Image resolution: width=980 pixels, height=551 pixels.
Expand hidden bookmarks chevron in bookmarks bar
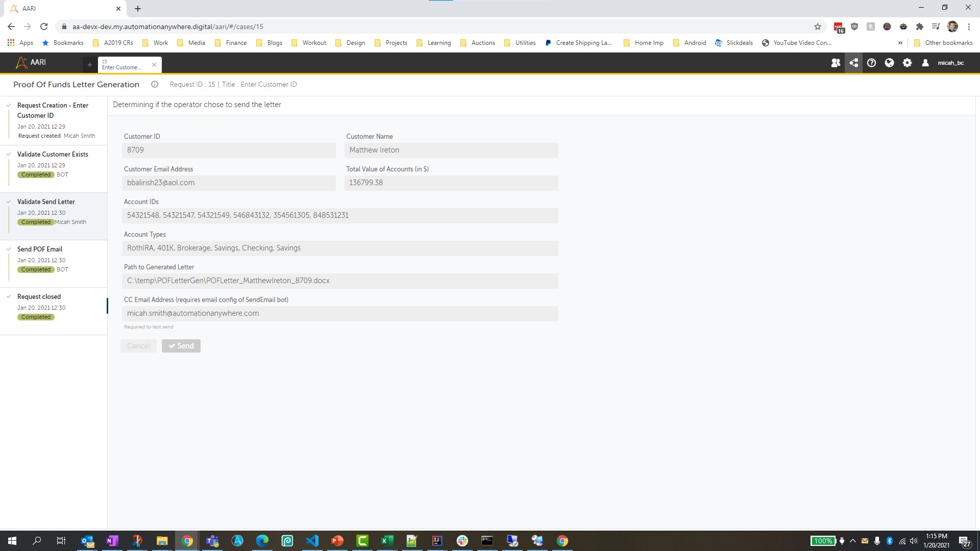click(900, 43)
